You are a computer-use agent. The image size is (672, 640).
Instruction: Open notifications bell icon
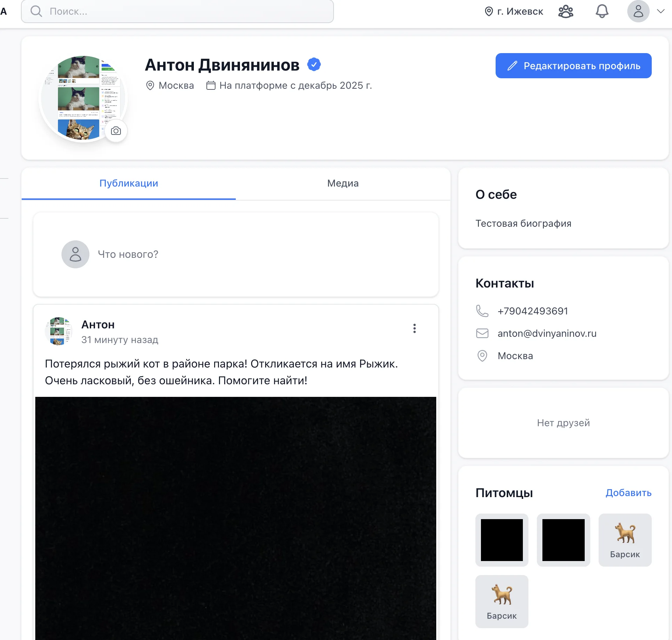tap(602, 12)
